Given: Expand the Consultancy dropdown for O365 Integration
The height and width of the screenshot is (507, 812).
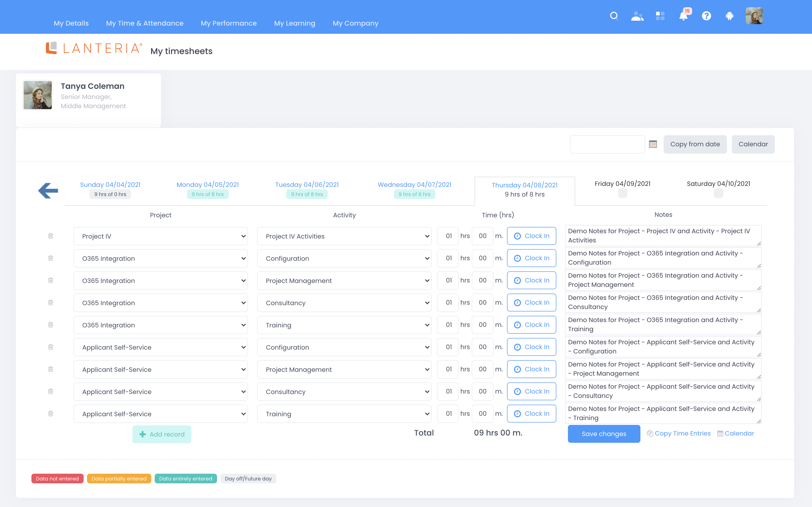Looking at the screenshot, I should click(344, 303).
